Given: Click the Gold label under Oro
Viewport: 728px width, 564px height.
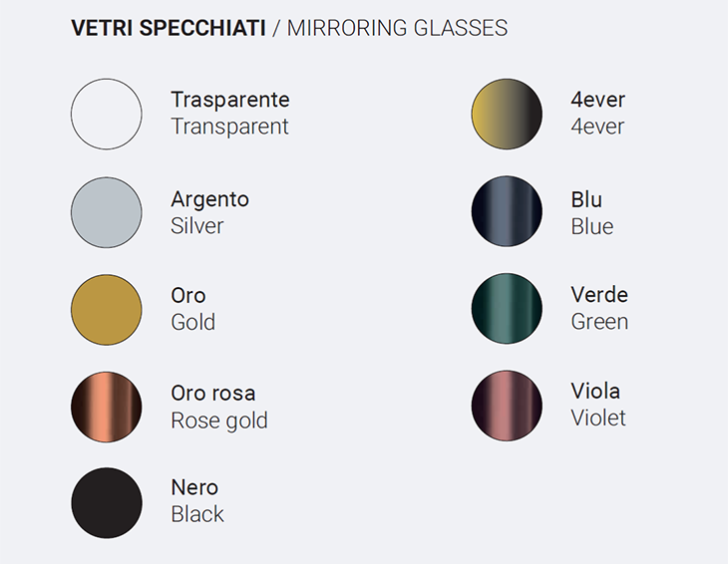Looking at the screenshot, I should click(193, 322).
